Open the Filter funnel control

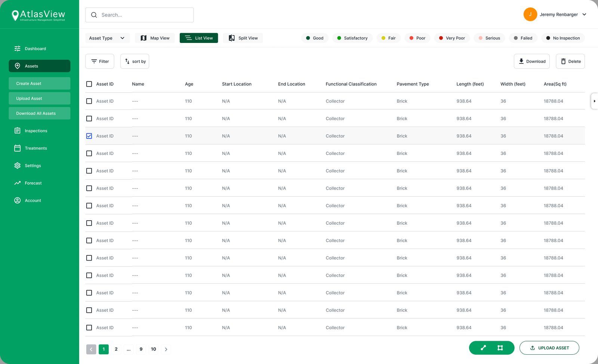tap(100, 61)
